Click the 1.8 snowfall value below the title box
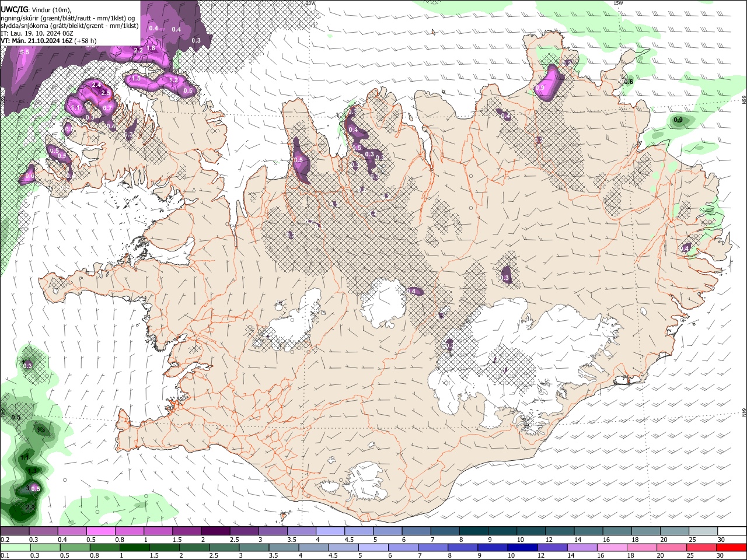The width and height of the screenshot is (747, 560). (x=151, y=48)
